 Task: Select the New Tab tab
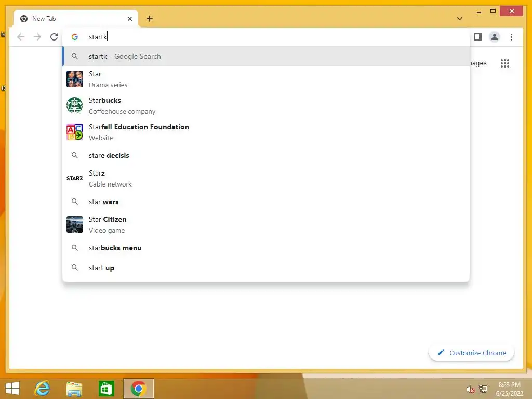pyautogui.click(x=76, y=19)
